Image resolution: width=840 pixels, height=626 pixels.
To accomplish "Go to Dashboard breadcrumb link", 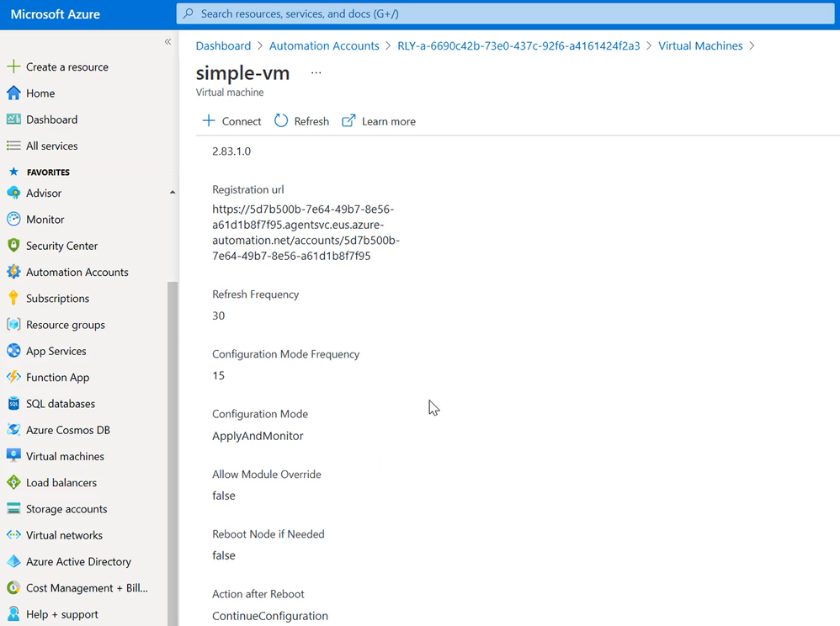I will pyautogui.click(x=223, y=46).
